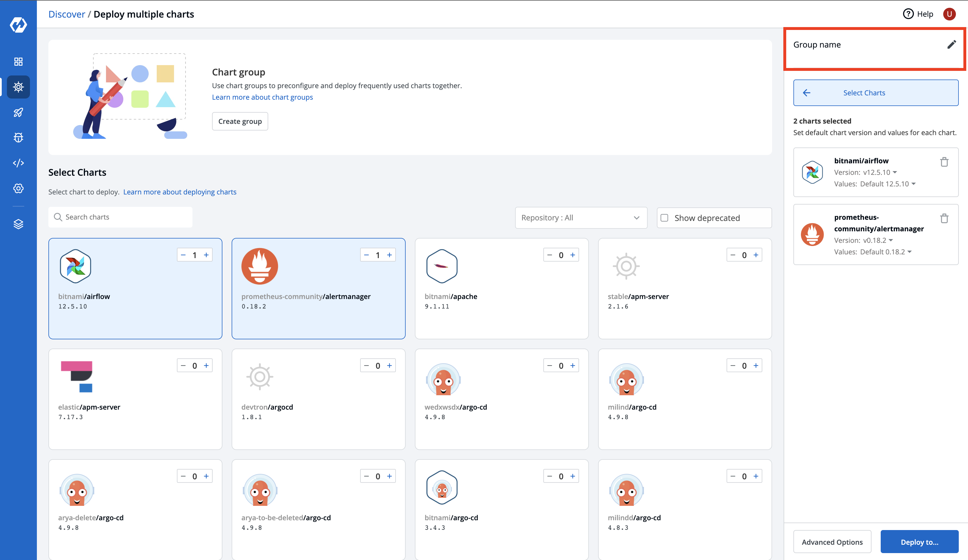Increase the alertmanager chart count
968x560 pixels.
click(x=390, y=255)
